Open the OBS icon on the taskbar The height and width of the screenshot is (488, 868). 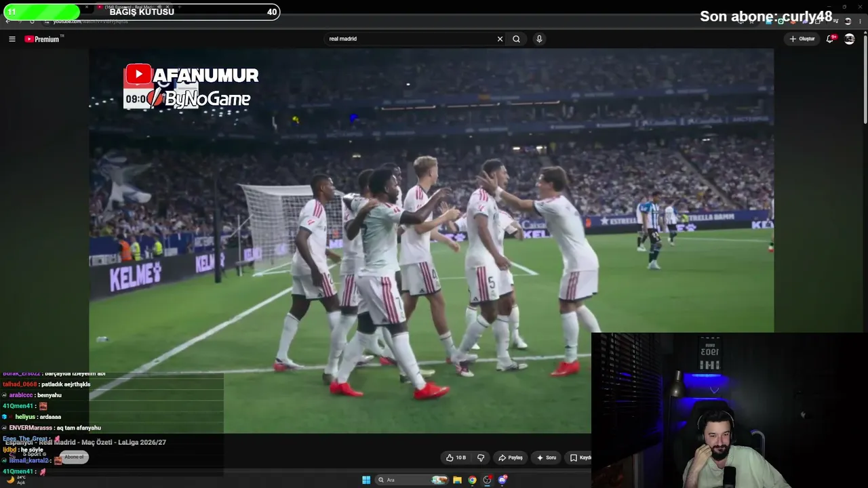point(487,480)
